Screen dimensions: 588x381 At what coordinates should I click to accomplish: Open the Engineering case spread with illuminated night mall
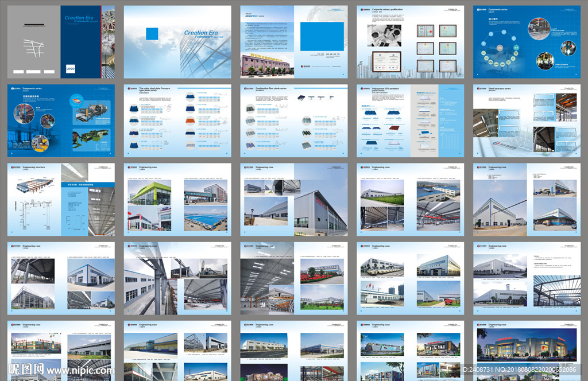click(x=527, y=351)
